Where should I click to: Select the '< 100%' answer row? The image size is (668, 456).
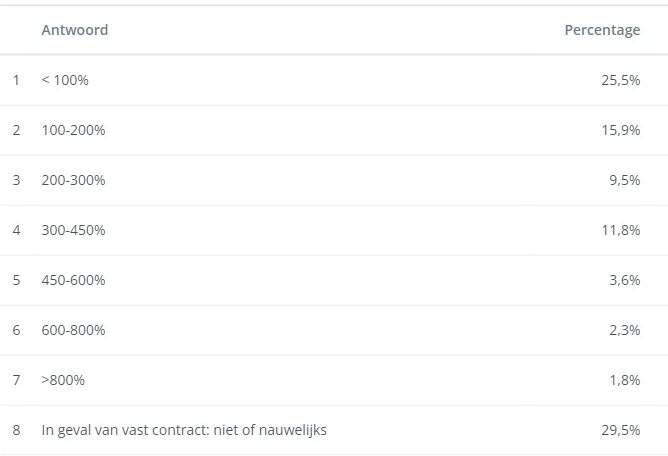click(65, 80)
